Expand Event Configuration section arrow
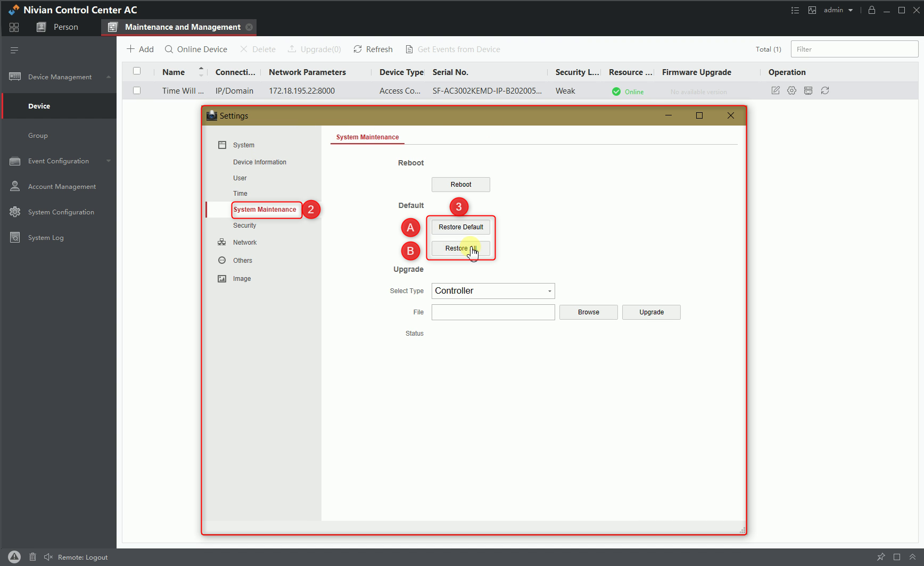This screenshot has width=924, height=566. 109,161
